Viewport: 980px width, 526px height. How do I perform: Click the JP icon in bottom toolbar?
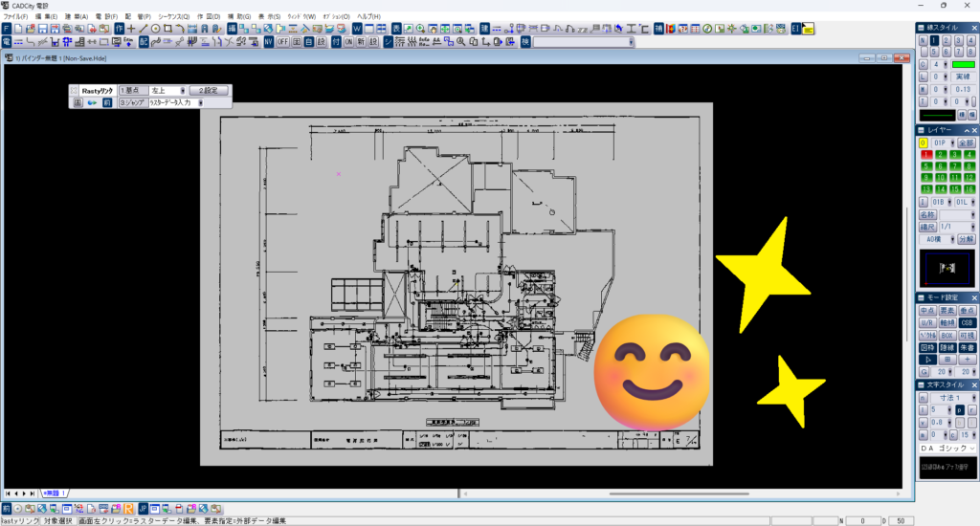[144, 509]
